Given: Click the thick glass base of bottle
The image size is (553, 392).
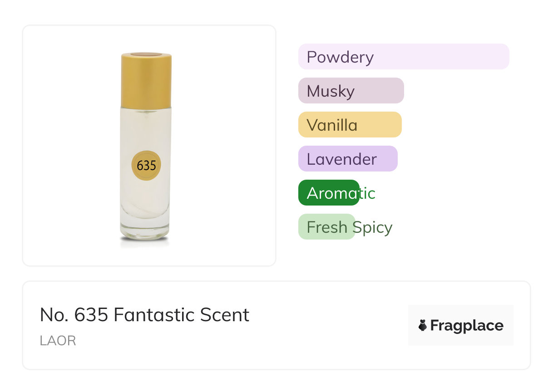Looking at the screenshot, I should click(x=145, y=230).
